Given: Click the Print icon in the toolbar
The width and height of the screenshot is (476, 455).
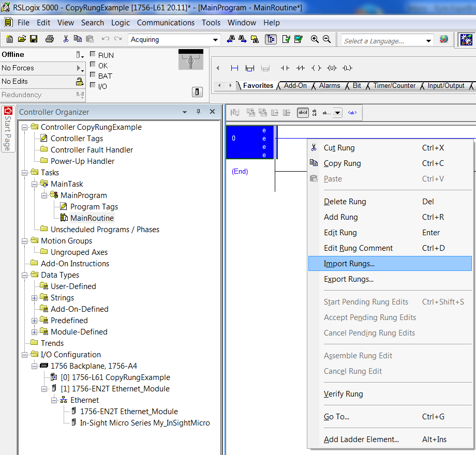Looking at the screenshot, I should [50, 39].
